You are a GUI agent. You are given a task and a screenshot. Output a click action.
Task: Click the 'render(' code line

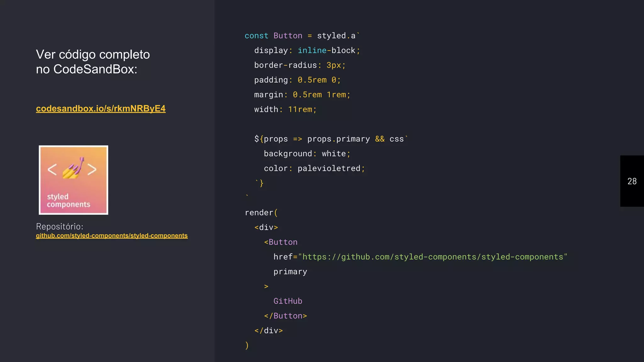tap(261, 213)
